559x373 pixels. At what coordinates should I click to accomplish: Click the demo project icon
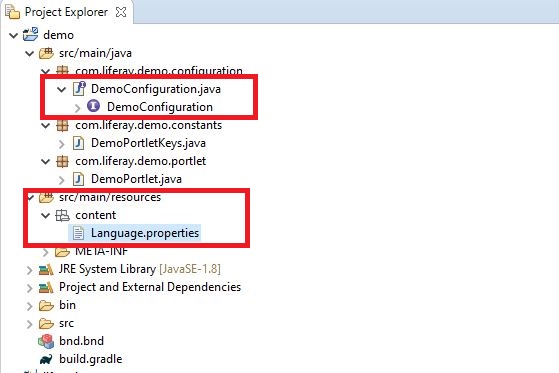[31, 35]
